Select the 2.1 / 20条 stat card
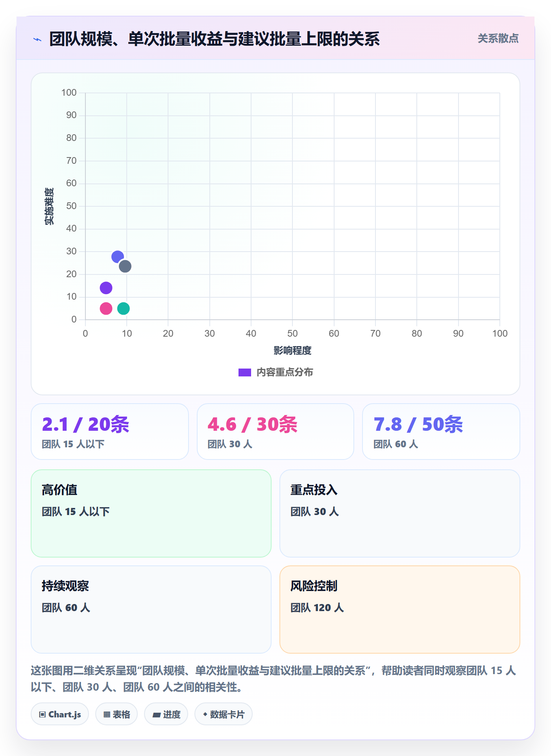This screenshot has width=551, height=756. (110, 432)
